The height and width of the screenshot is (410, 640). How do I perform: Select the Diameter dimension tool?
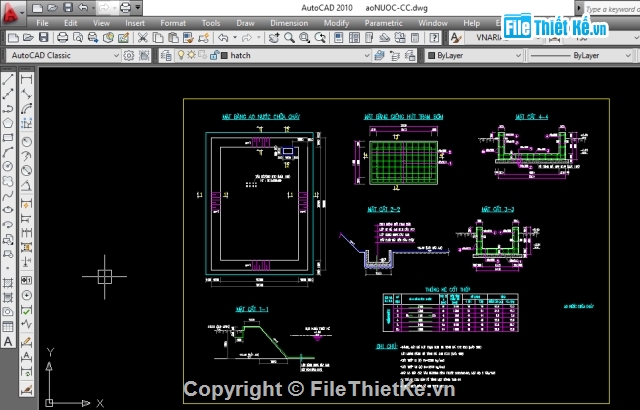click(x=27, y=170)
